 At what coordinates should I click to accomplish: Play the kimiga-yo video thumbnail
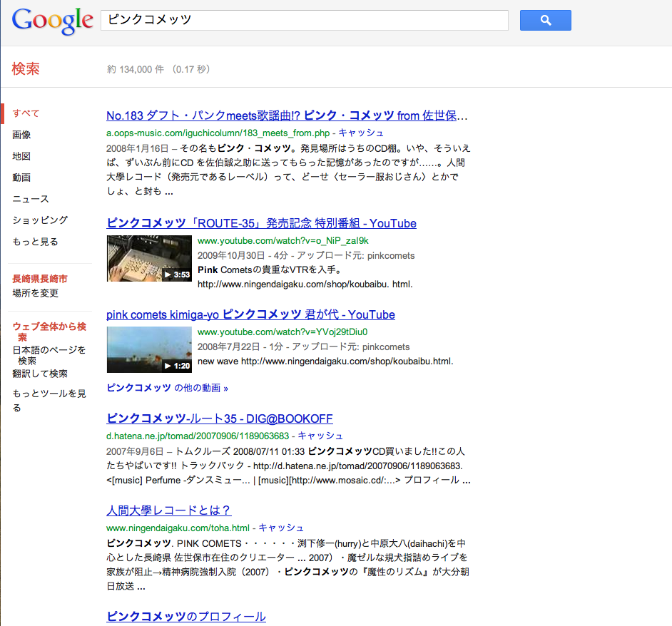[x=149, y=349]
